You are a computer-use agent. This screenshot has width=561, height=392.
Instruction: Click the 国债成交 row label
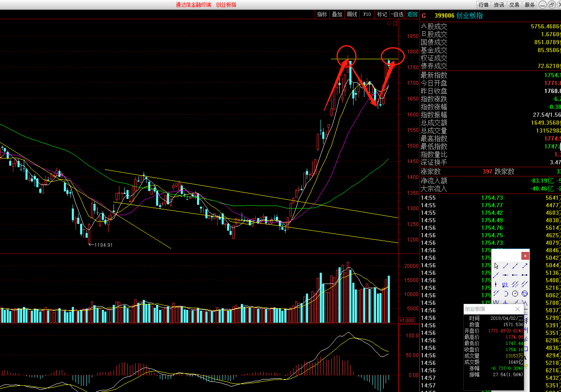pyautogui.click(x=434, y=42)
